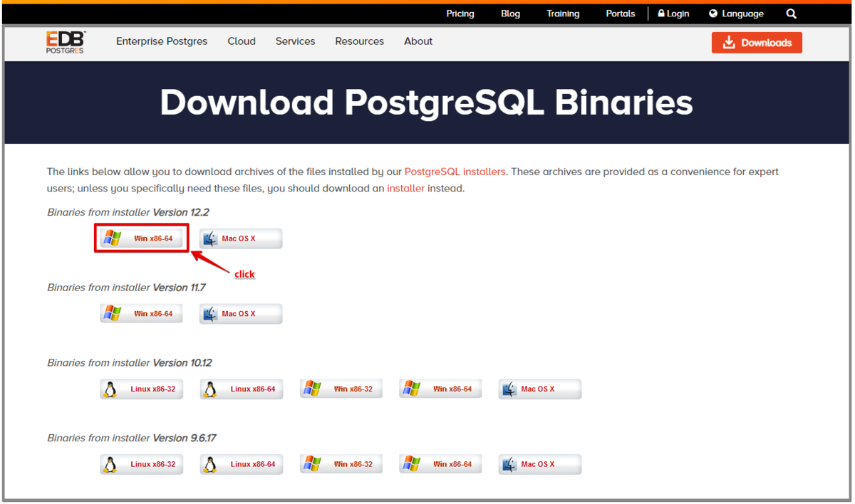Click the EDB Postgres logo
The image size is (855, 504).
[x=66, y=42]
